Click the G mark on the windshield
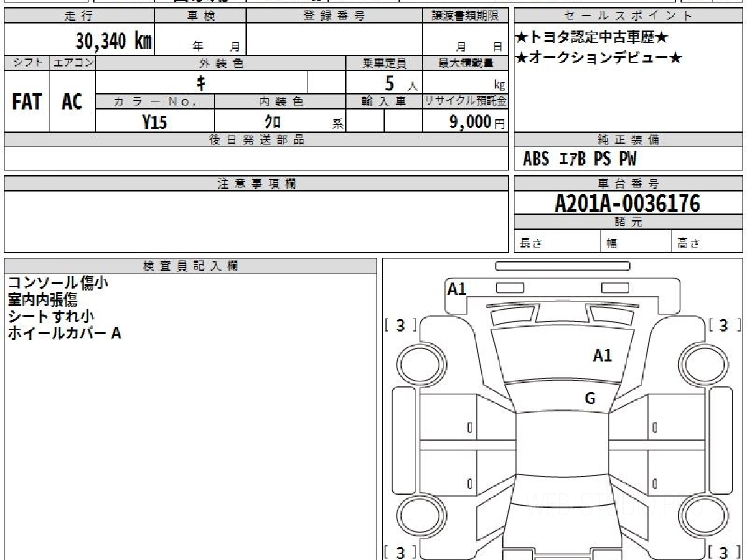This screenshot has width=747, height=560. (x=590, y=398)
